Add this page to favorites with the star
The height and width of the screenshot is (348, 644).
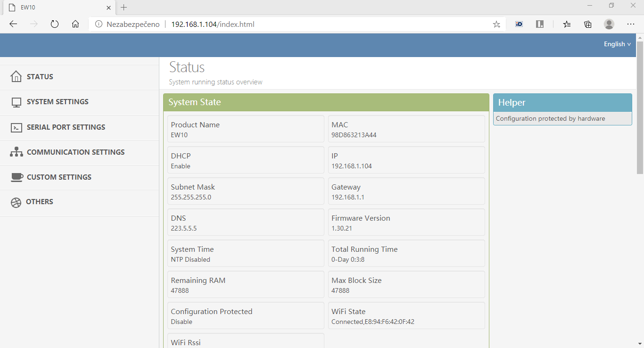click(496, 24)
